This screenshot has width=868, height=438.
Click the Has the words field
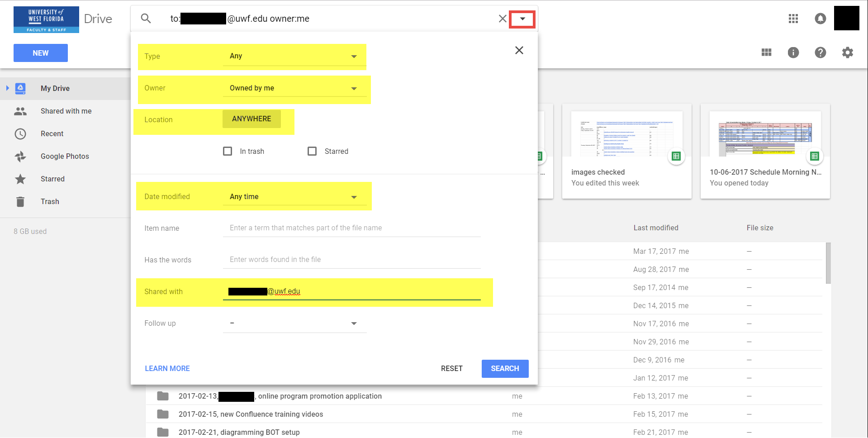[351, 260]
